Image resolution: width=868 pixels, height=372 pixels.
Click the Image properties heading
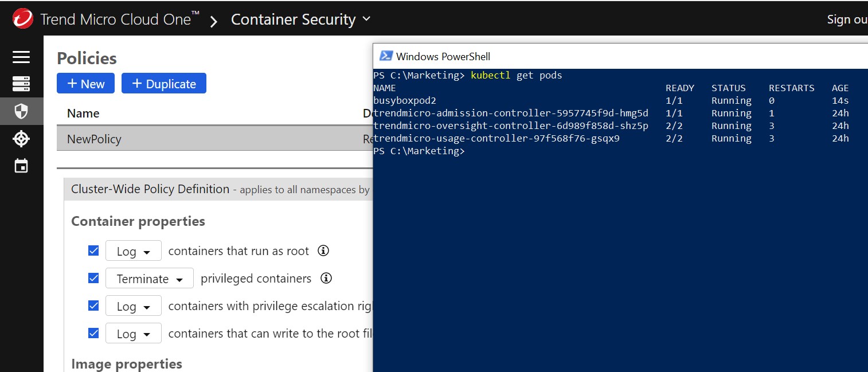point(127,363)
